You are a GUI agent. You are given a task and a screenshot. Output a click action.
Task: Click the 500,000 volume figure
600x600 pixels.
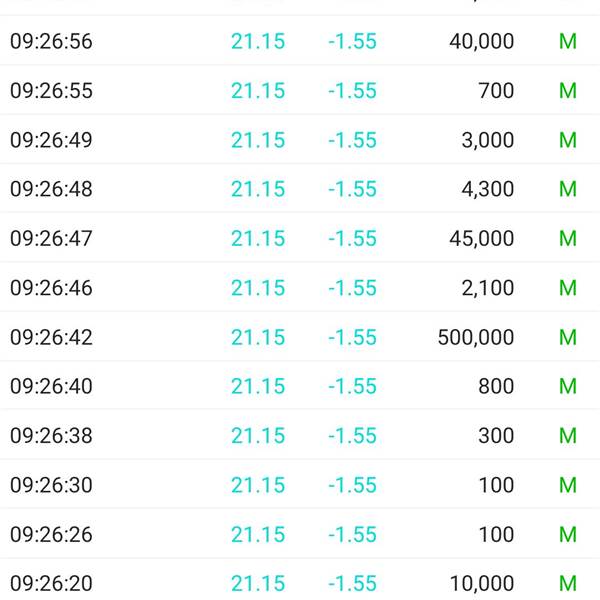pyautogui.click(x=476, y=338)
